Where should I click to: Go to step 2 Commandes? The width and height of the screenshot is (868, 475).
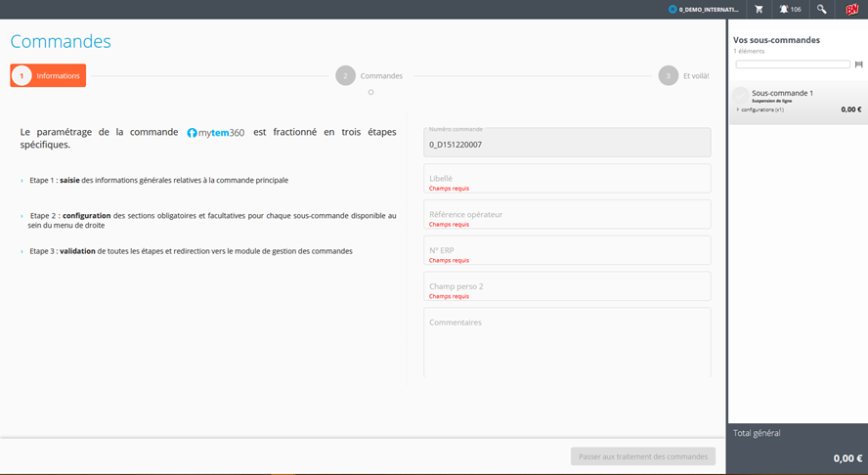(369, 76)
